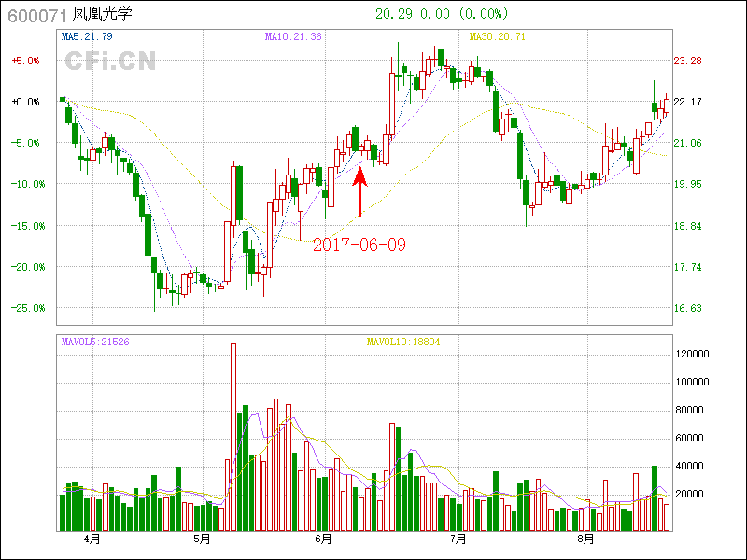Pick the 8月 label on time axis
Viewport: 747px width, 560px height.
(x=586, y=539)
